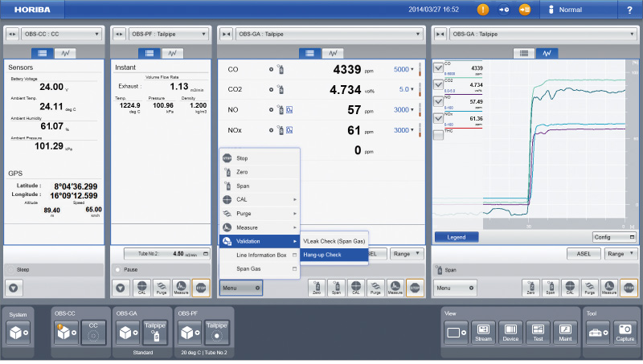Open the Maint view
Viewport: 643px width, 364px height.
click(566, 331)
